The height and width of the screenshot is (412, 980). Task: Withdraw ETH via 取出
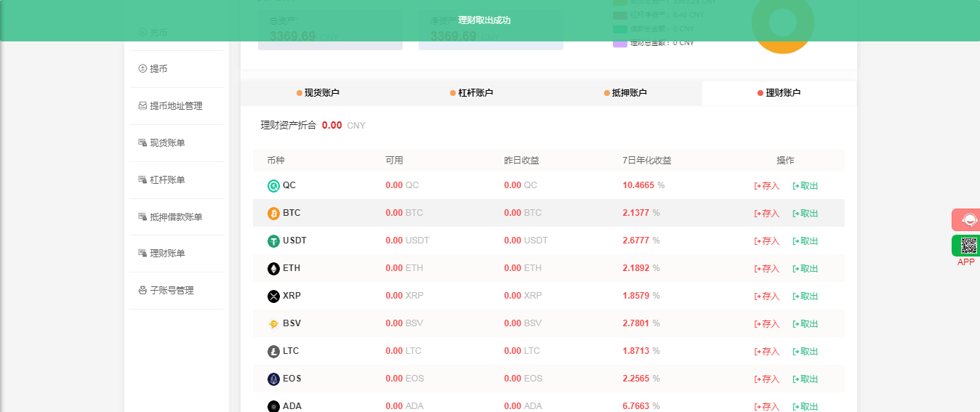pyautogui.click(x=806, y=269)
